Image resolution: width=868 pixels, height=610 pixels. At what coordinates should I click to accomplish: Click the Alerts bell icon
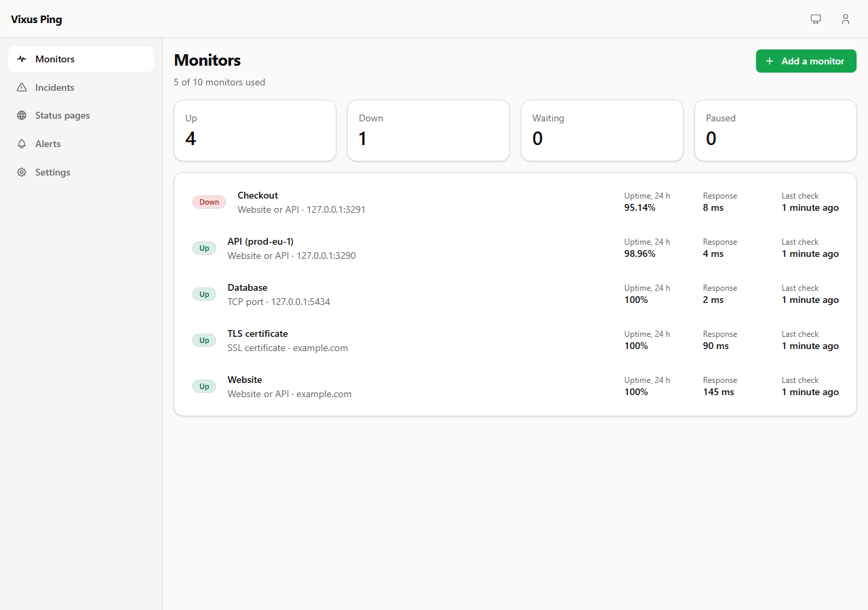(22, 144)
